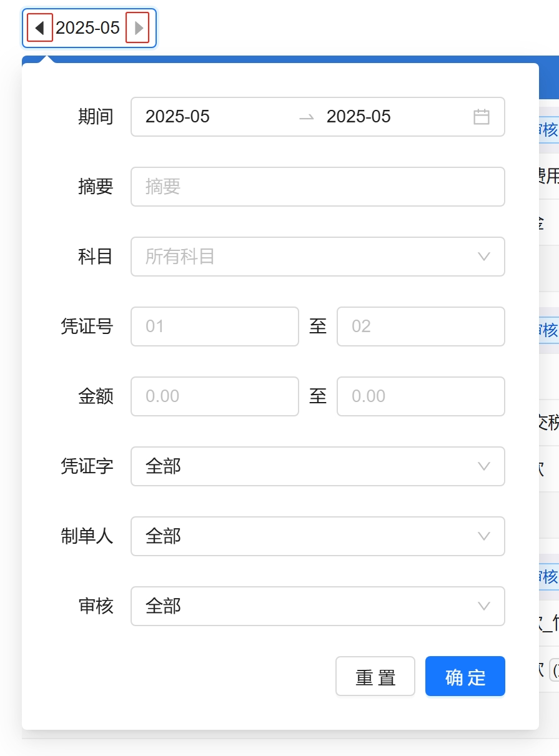Click the chevron arrow in 制单人 selector

483,536
